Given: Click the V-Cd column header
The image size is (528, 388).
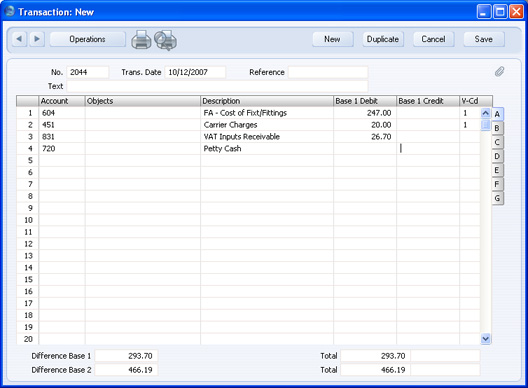Looking at the screenshot, I should (476, 101).
